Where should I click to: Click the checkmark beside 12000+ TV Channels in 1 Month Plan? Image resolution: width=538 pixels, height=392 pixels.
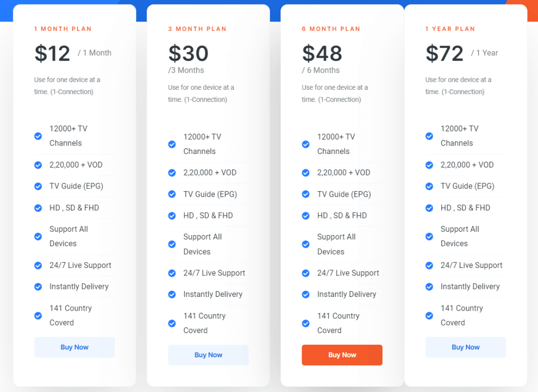[x=38, y=136]
